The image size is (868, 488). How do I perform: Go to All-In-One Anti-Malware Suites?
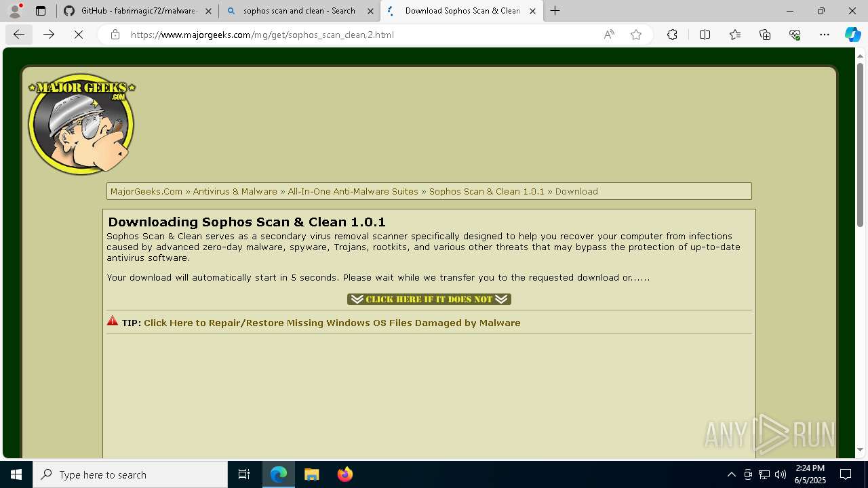(x=353, y=191)
